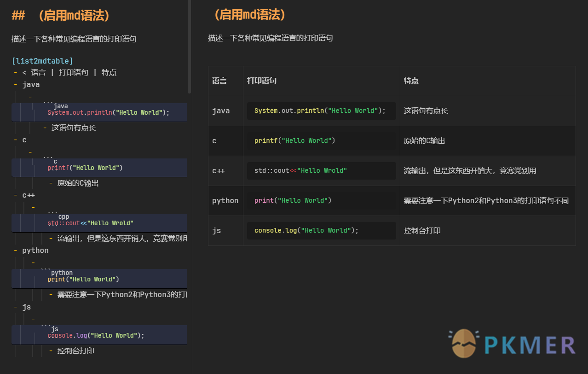Select the 'python' list item in editor
Viewport: 588px width, 374px height.
35,250
